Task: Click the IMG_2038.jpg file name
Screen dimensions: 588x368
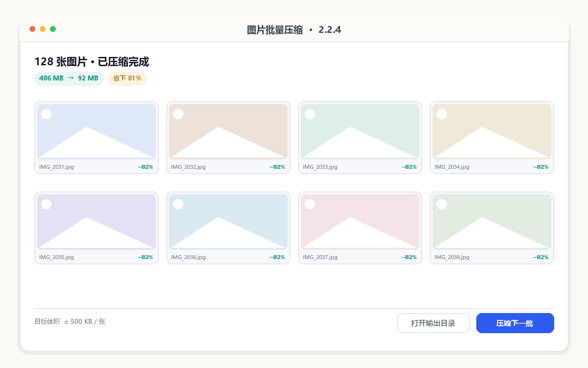Action: click(452, 257)
